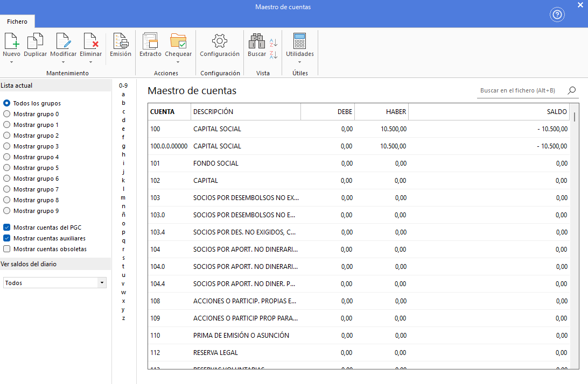Expand the Utilidades dropdown arrow
The height and width of the screenshot is (384, 588).
[299, 62]
